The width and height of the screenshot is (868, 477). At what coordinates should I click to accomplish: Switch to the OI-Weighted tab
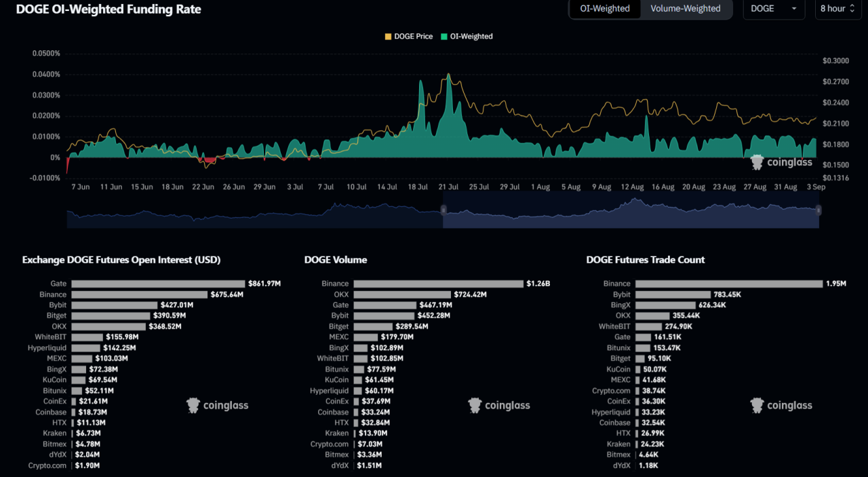604,9
